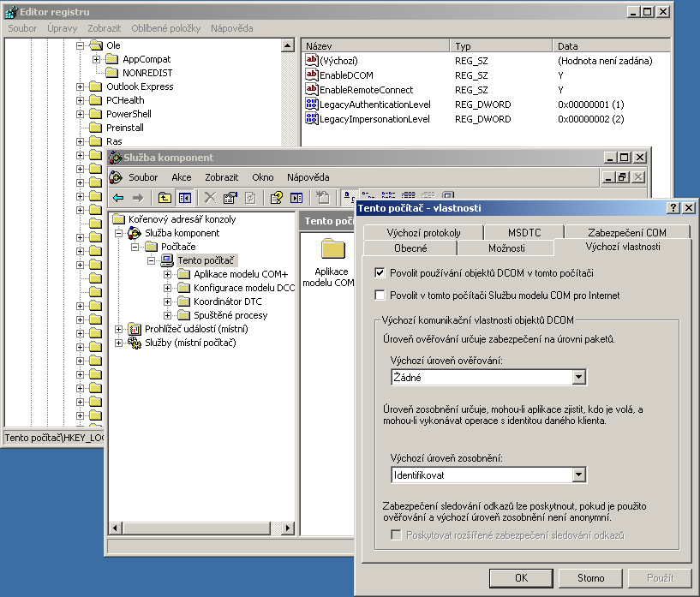The width and height of the screenshot is (700, 597).
Task: Sort registry values by Název column header
Action: 375,46
